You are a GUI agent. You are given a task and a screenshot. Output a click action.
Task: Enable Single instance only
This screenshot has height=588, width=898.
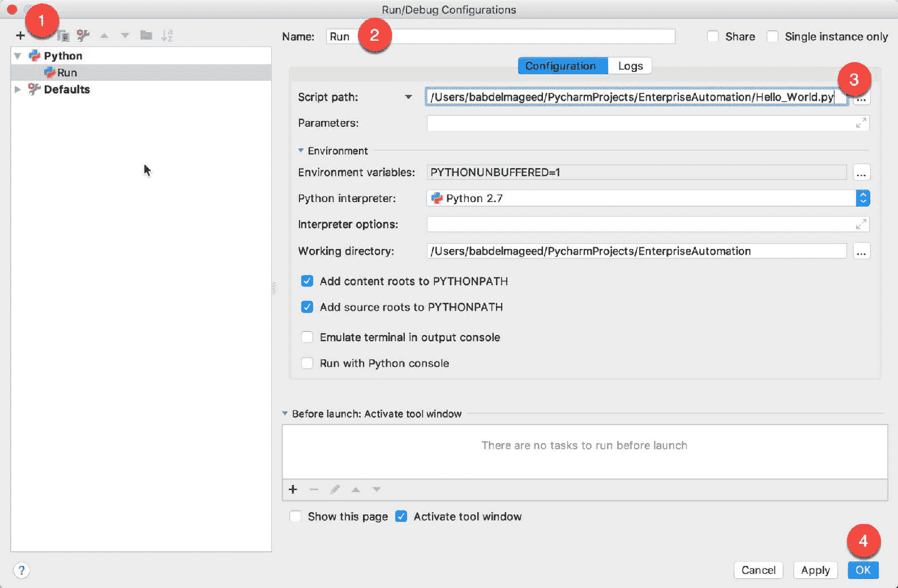click(772, 36)
